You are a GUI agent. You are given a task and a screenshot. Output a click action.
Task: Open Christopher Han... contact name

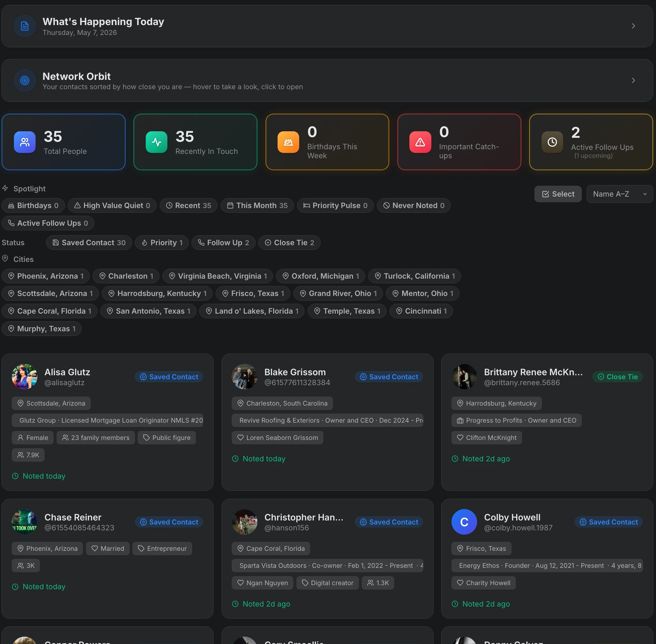(x=304, y=517)
